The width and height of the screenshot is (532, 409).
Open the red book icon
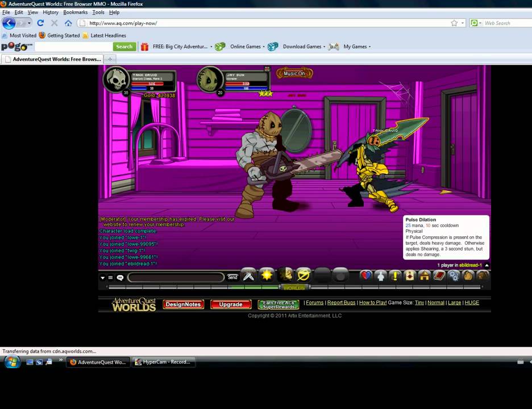439,276
